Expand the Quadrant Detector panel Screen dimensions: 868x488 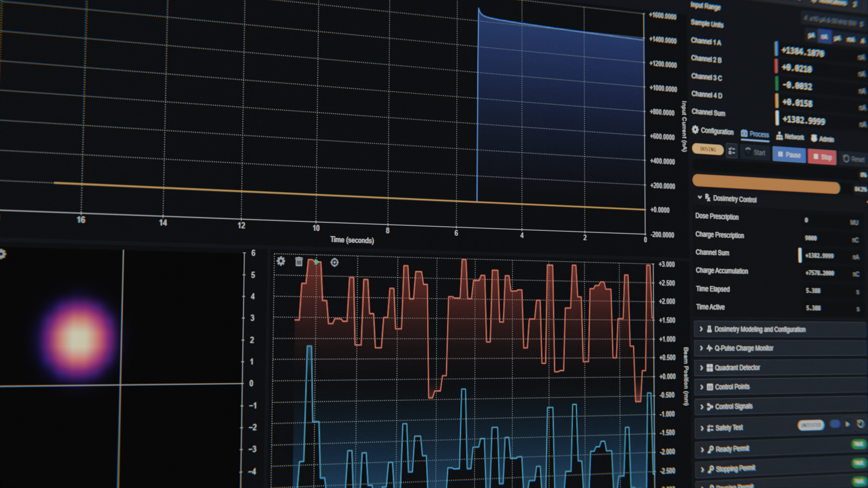[x=737, y=367]
